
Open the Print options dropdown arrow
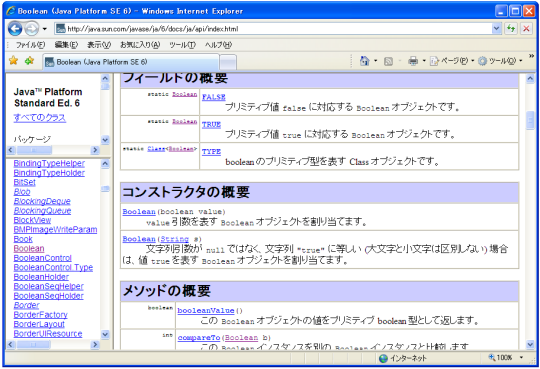click(x=424, y=61)
